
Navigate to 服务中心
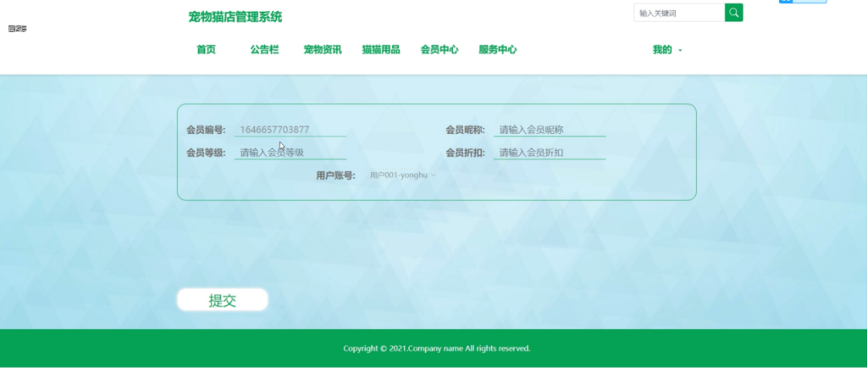(x=498, y=50)
